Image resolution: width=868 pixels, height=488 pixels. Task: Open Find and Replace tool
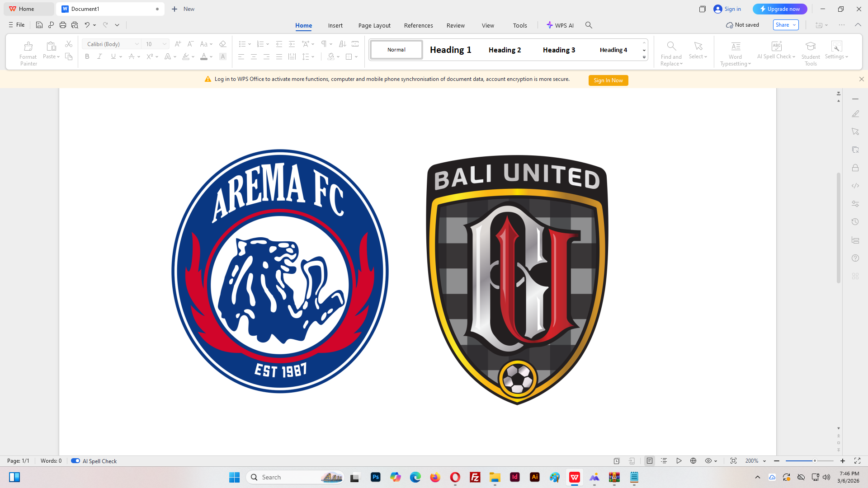pos(671,53)
